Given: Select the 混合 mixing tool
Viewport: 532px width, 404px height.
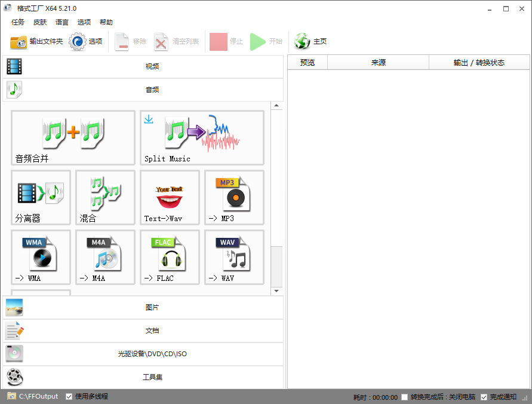Looking at the screenshot, I should 105,197.
